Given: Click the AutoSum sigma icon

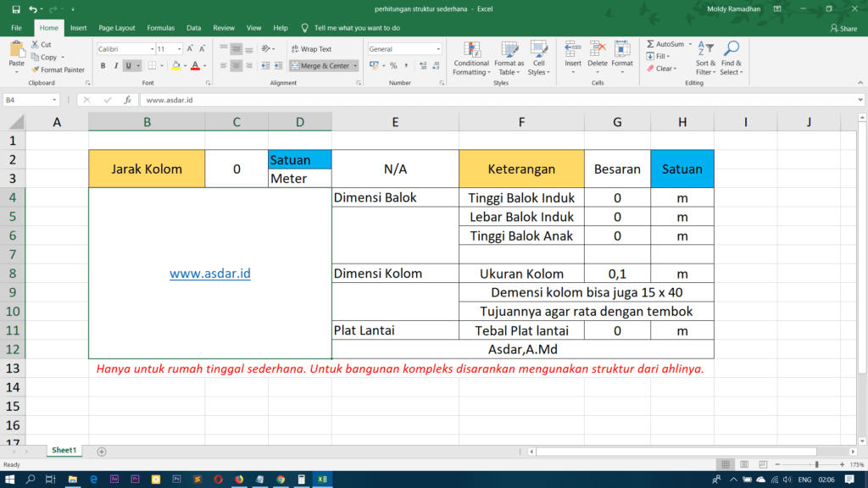Looking at the screenshot, I should point(650,44).
